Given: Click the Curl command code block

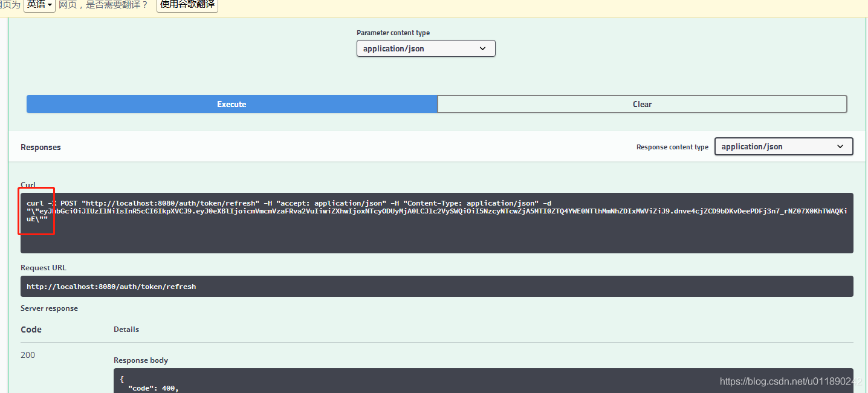Looking at the screenshot, I should (436, 222).
